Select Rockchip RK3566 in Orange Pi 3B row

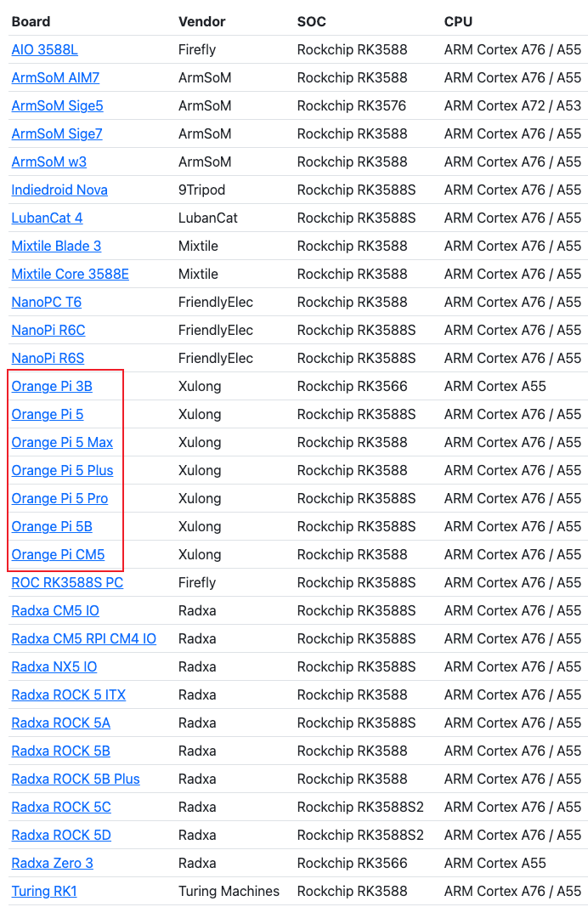click(352, 387)
